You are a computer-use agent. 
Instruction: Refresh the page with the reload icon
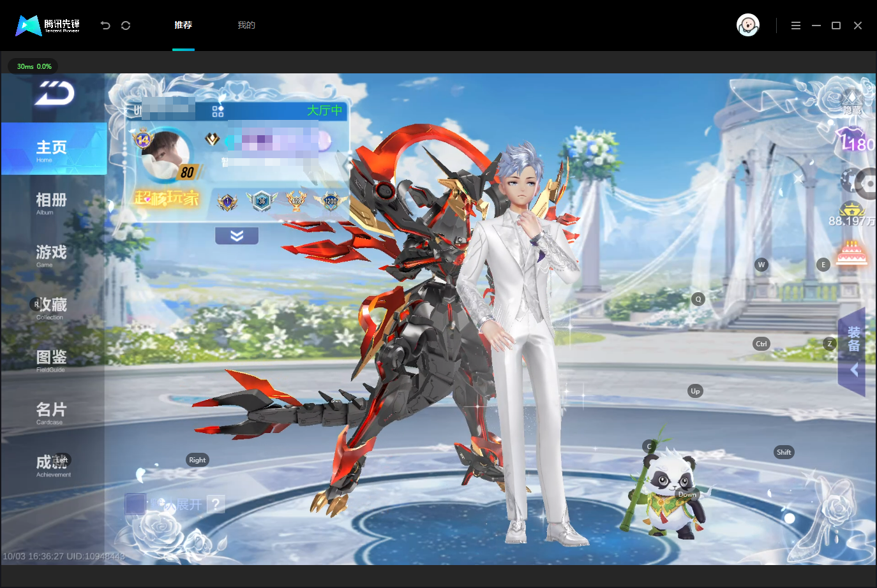point(126,26)
